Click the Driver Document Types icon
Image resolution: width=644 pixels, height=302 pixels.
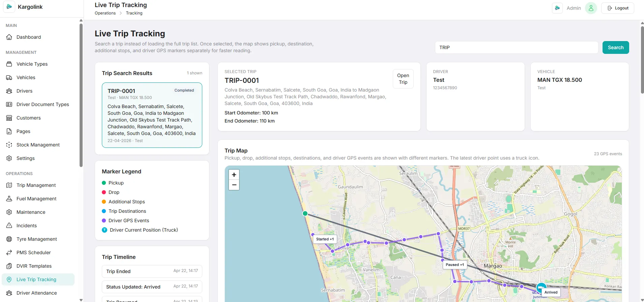9,104
